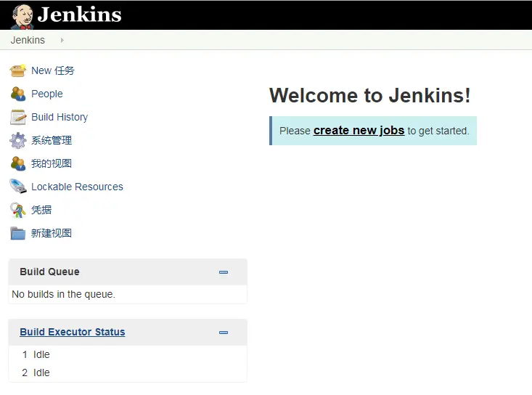Collapse the Build Executor Status panel
Screen dimensions: 532x395
click(224, 333)
